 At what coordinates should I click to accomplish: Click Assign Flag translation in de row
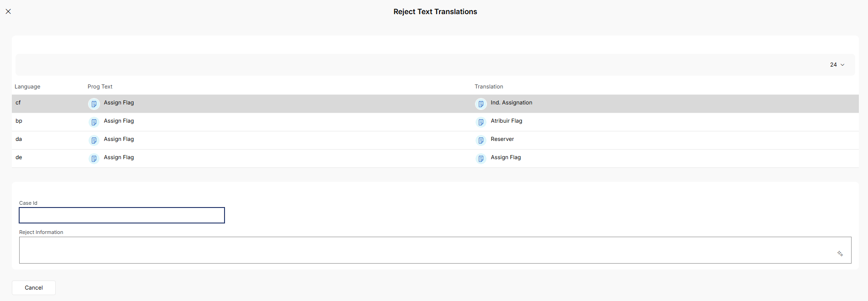tap(506, 157)
